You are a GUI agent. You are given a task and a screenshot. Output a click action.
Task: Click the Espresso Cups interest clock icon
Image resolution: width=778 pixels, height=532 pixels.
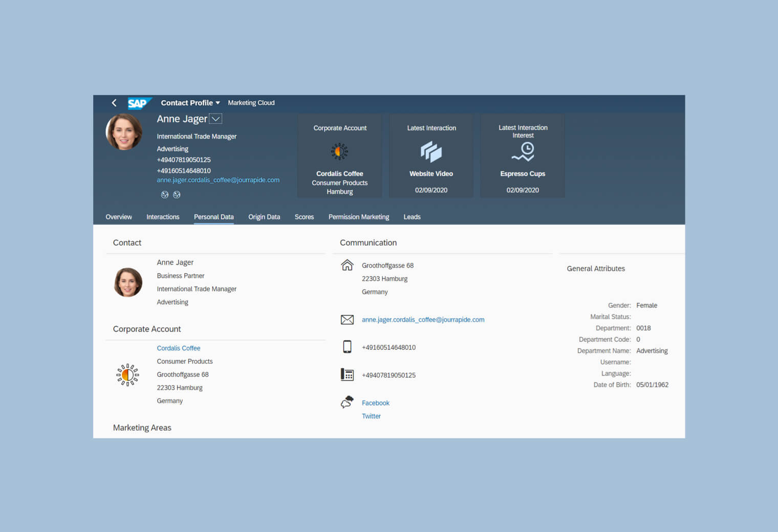pos(522,152)
